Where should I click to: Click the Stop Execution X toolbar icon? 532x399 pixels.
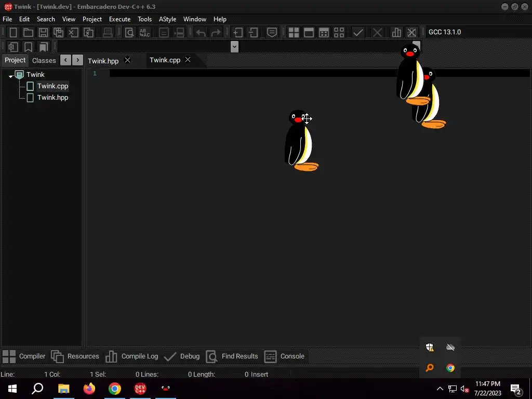(377, 33)
